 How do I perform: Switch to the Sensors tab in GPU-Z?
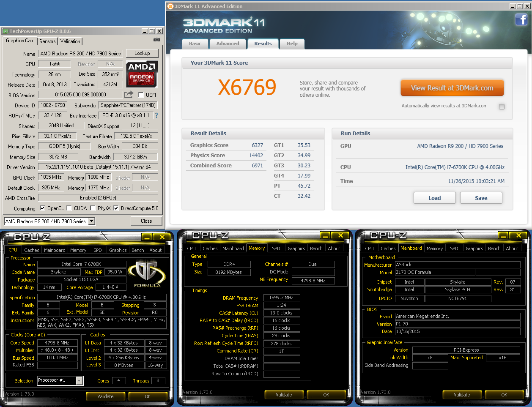pyautogui.click(x=47, y=41)
